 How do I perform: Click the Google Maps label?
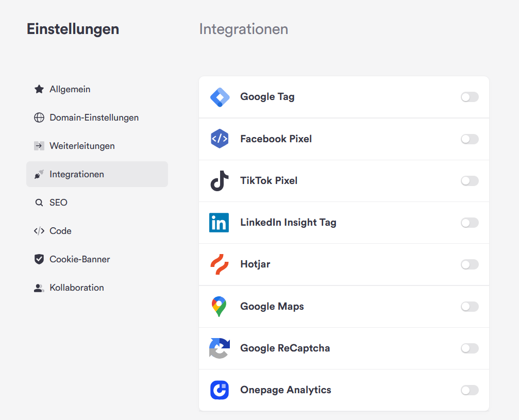[272, 307]
